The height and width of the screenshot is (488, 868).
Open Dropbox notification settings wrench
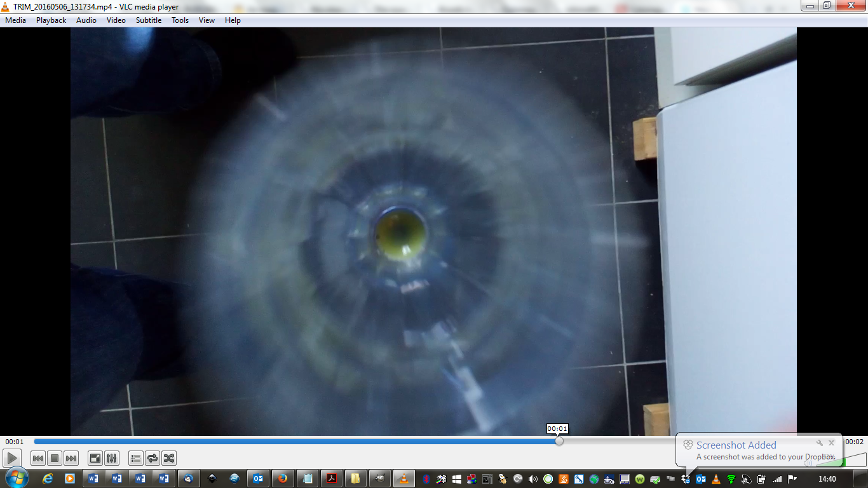tap(820, 443)
